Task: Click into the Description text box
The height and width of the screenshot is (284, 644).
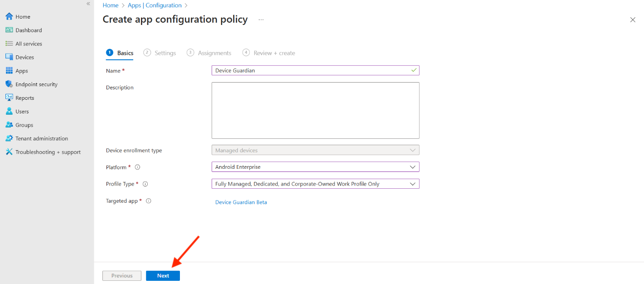Action: [x=315, y=110]
